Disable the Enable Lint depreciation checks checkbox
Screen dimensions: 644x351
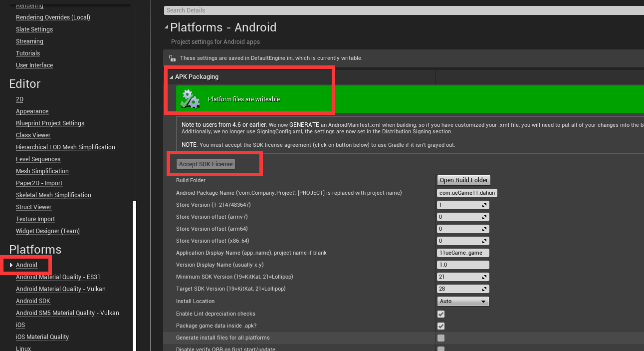[x=440, y=314]
